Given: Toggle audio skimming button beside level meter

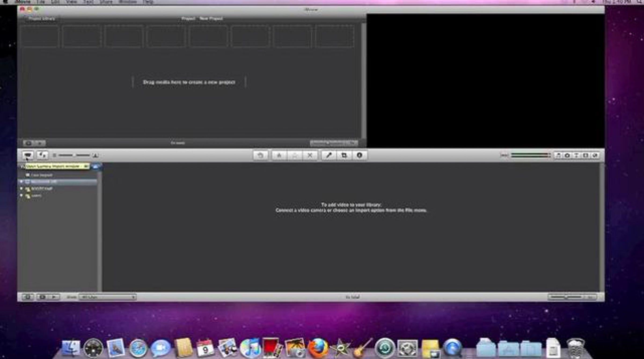Looking at the screenshot, I should 504,155.
